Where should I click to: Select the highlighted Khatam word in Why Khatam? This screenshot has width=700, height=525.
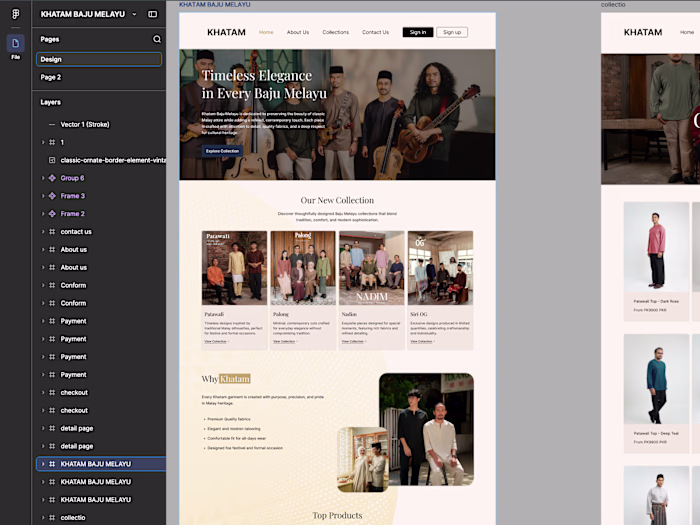coord(235,379)
